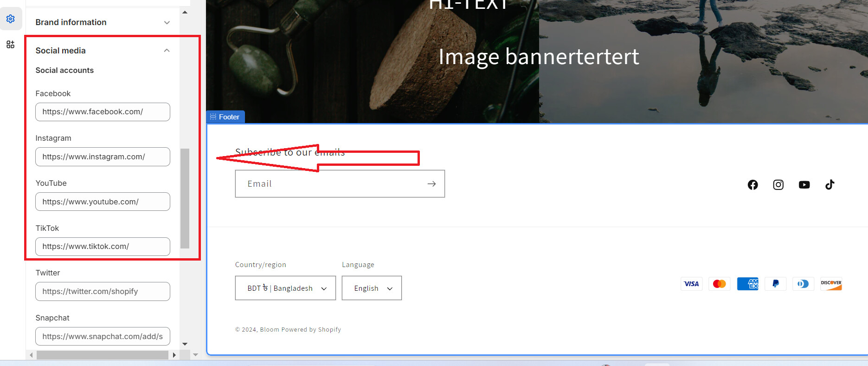Click the settings panel vertical scrollbar thumb
This screenshot has width=868, height=366.
pyautogui.click(x=185, y=198)
